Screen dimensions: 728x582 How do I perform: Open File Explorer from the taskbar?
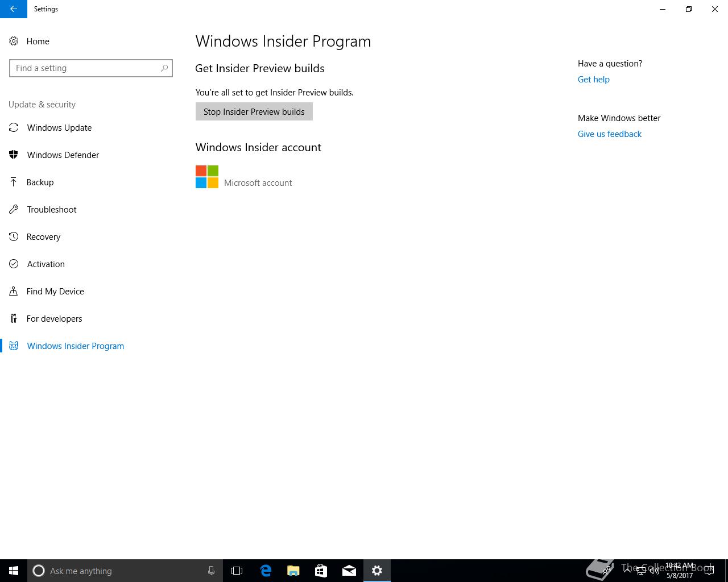pyautogui.click(x=293, y=571)
